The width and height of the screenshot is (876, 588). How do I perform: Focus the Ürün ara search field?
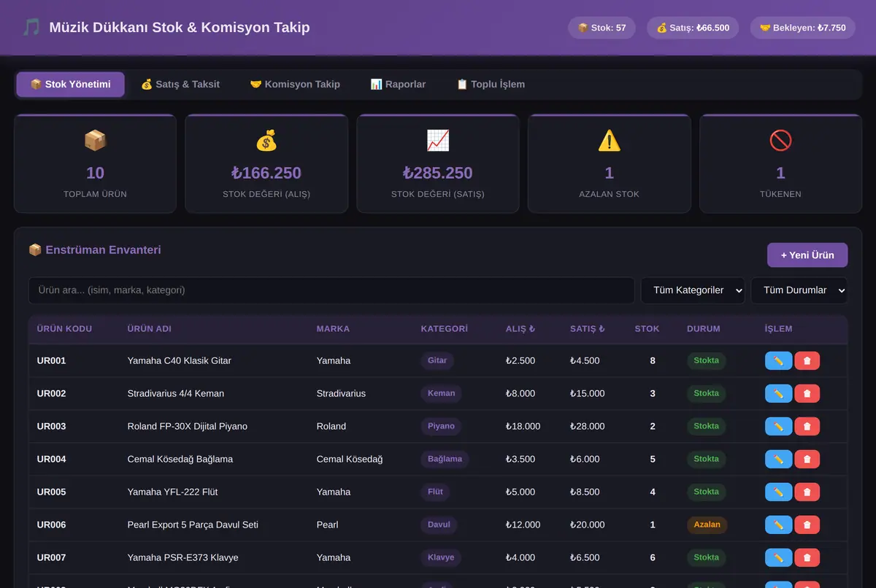tap(331, 290)
